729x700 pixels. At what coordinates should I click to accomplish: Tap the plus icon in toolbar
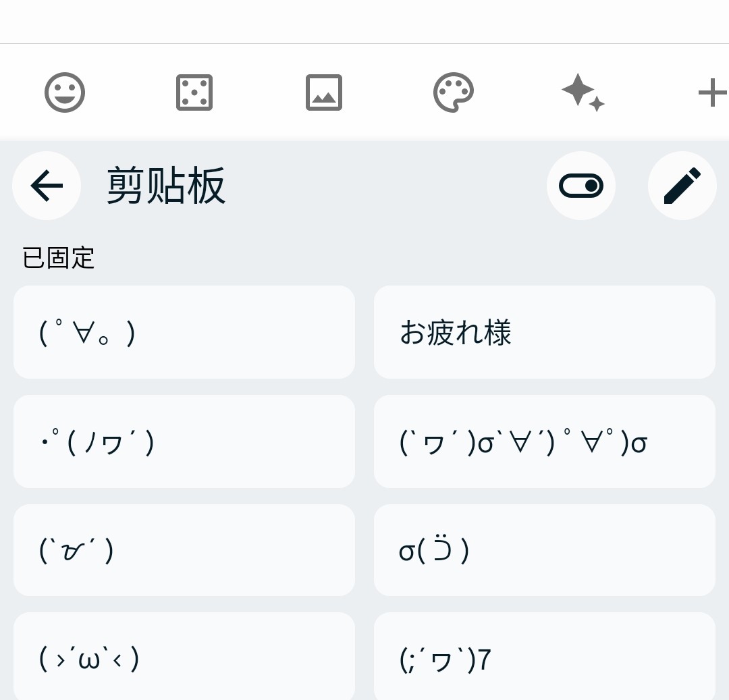711,92
